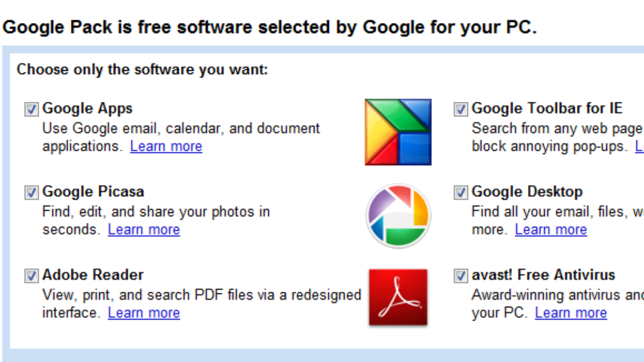Click the Google Apps colorful logo icon
The height and width of the screenshot is (362, 644).
click(398, 132)
